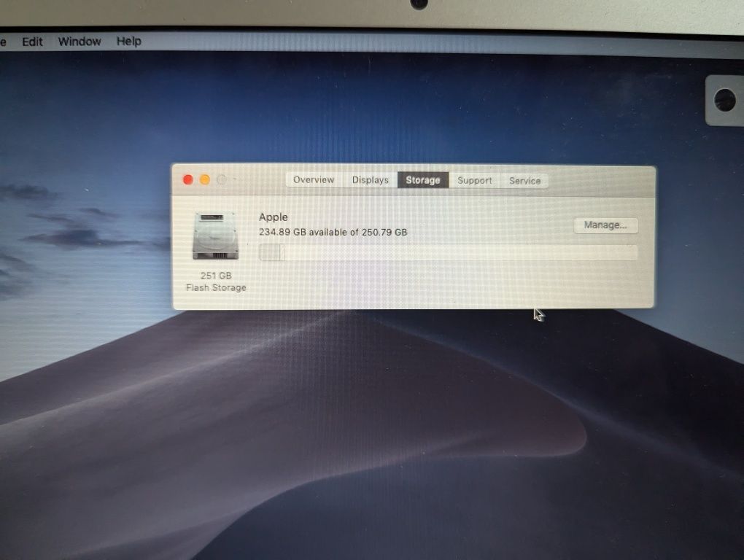Click the '251 GB' capacity label

click(216, 276)
